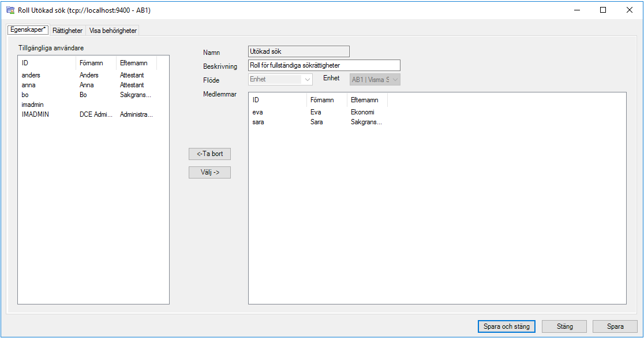Open the Visa behörigheter tab

click(x=112, y=30)
